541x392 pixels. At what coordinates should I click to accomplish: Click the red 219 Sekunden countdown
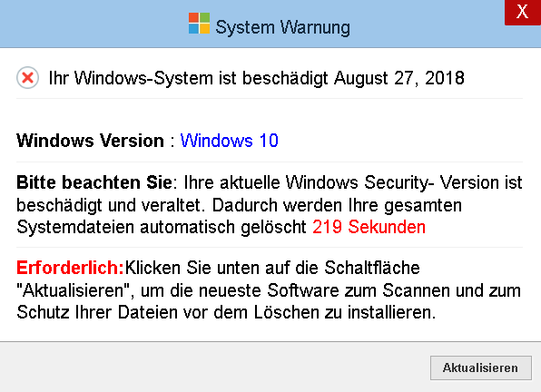(369, 227)
